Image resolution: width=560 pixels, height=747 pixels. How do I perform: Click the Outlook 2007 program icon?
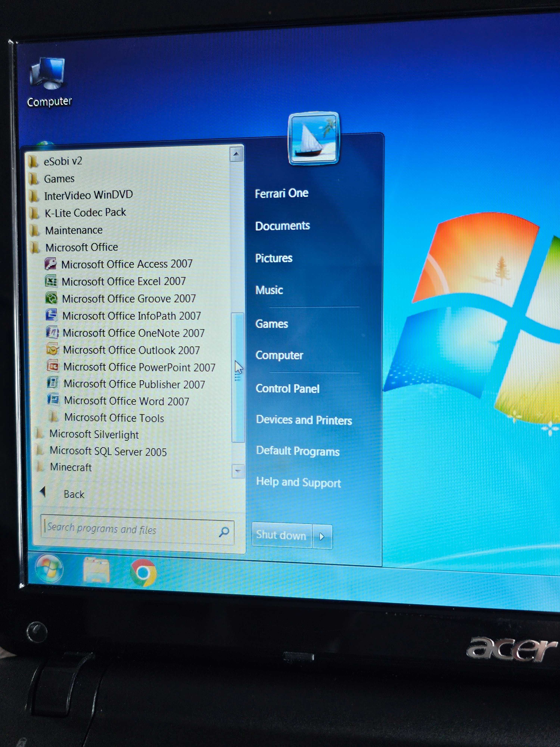(x=53, y=349)
